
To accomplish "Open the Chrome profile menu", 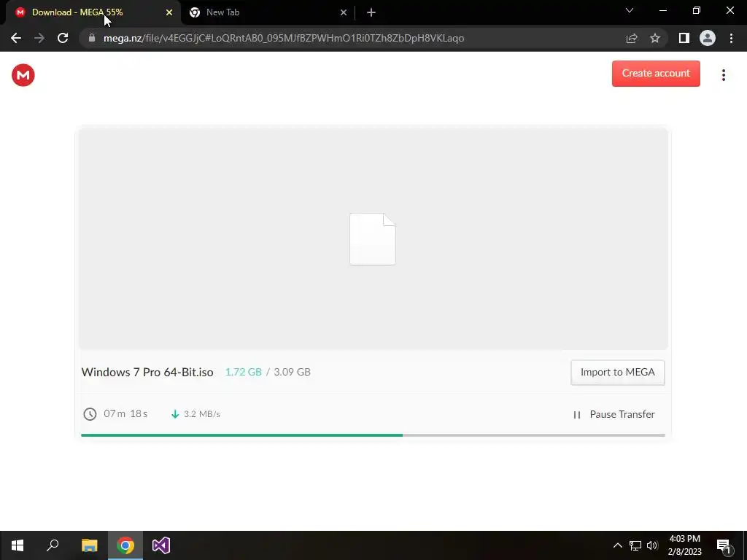I will 708,38.
